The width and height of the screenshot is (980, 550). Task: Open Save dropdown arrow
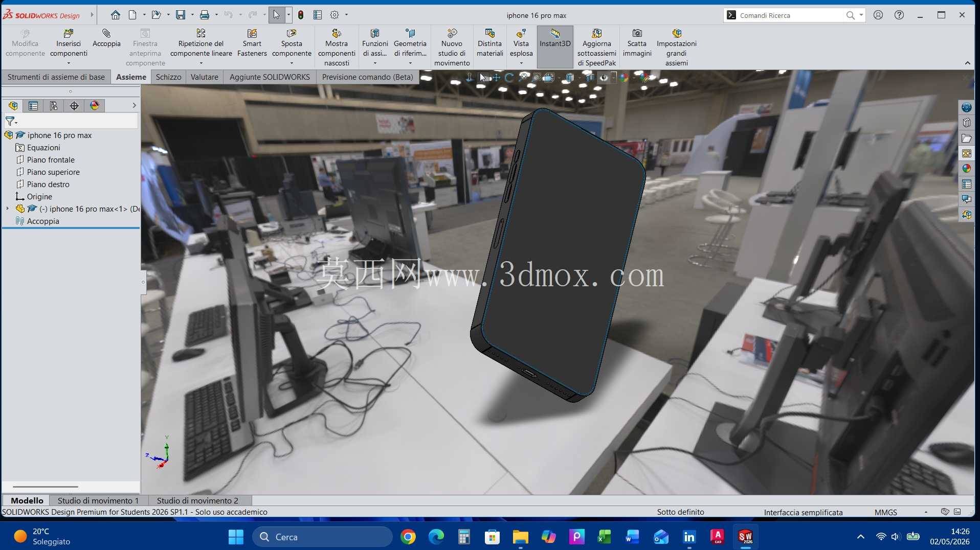pos(192,15)
